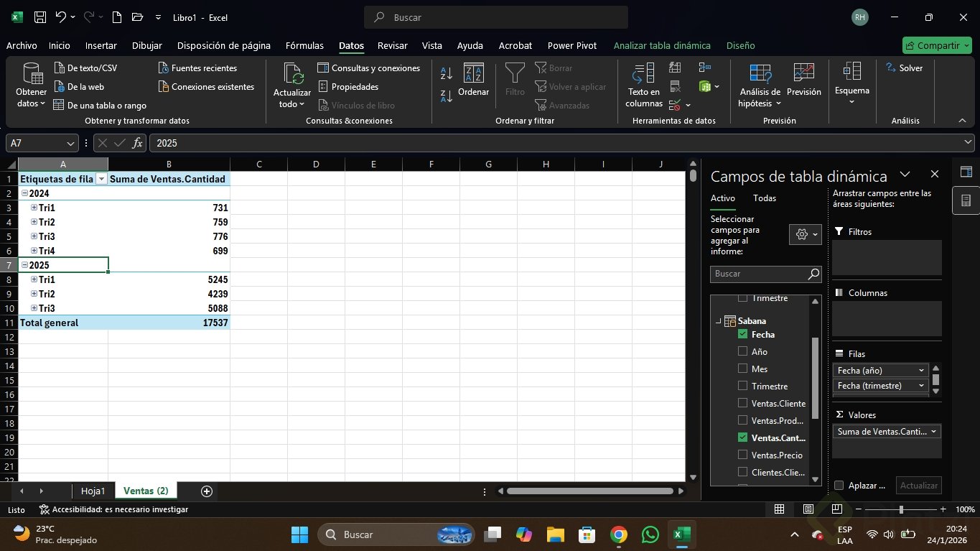Click the zoom slider handle

pyautogui.click(x=901, y=509)
